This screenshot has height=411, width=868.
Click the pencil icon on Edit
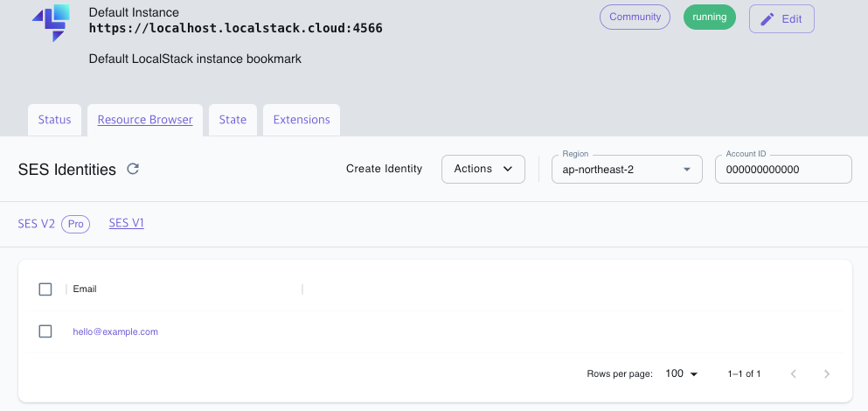[767, 19]
